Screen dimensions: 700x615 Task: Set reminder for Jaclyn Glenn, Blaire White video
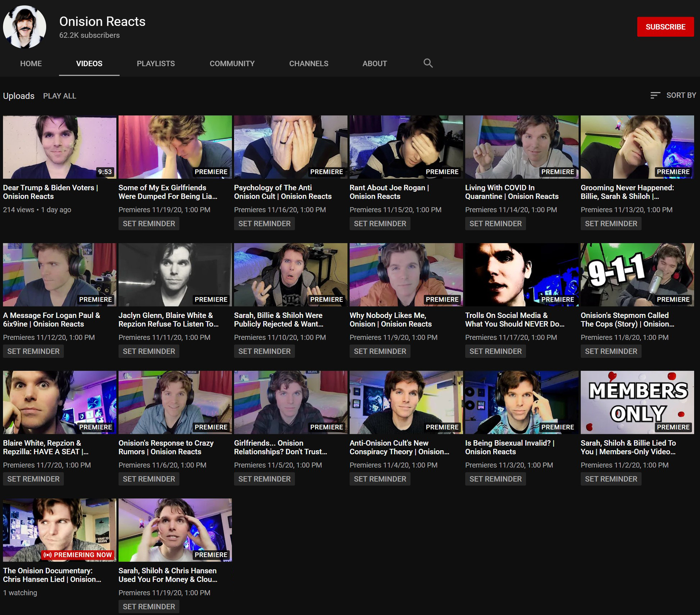click(x=149, y=351)
